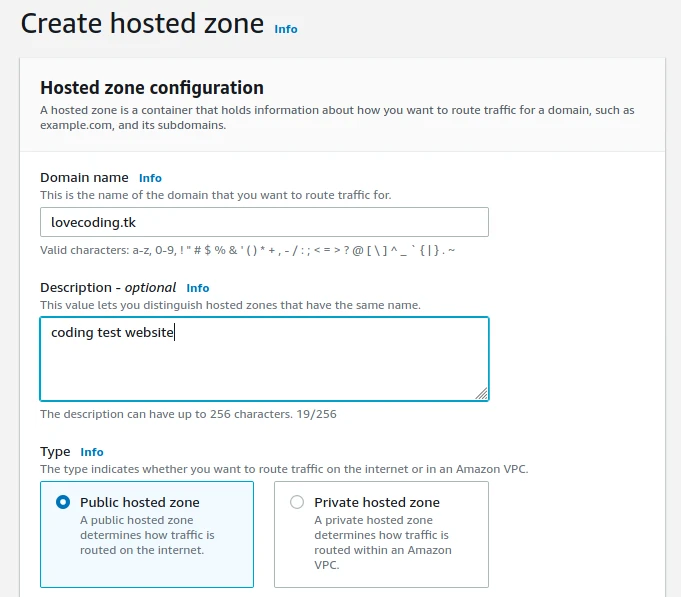Viewport: 681px width, 597px height.
Task: Click the Public hosted zone title text
Action: (x=139, y=502)
